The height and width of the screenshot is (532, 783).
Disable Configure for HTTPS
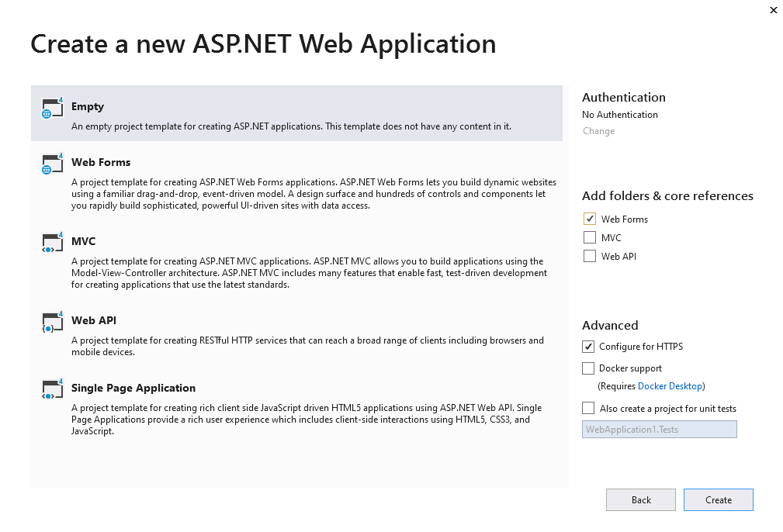pos(588,346)
